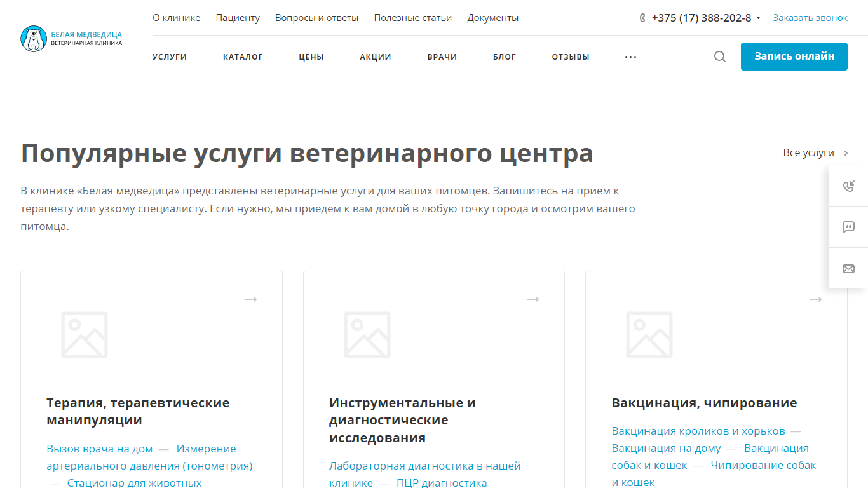Click the arrow on the Терапия card
This screenshot has height=488, width=868.
coord(251,299)
